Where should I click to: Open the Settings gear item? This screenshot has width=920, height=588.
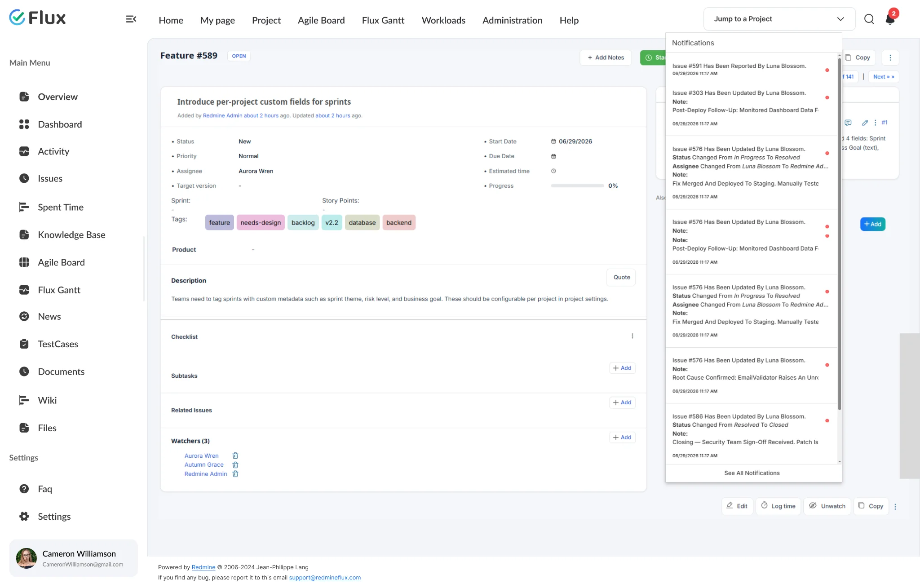(x=45, y=517)
